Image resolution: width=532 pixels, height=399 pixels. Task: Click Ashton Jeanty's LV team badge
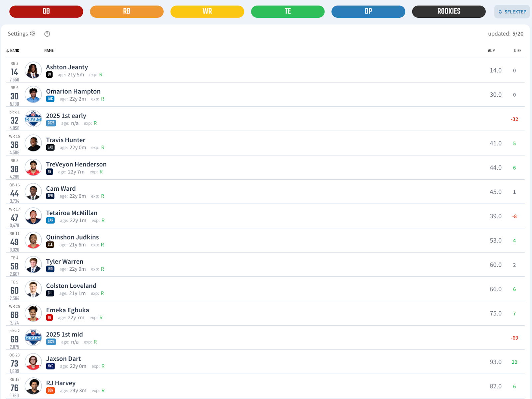pos(50,74)
